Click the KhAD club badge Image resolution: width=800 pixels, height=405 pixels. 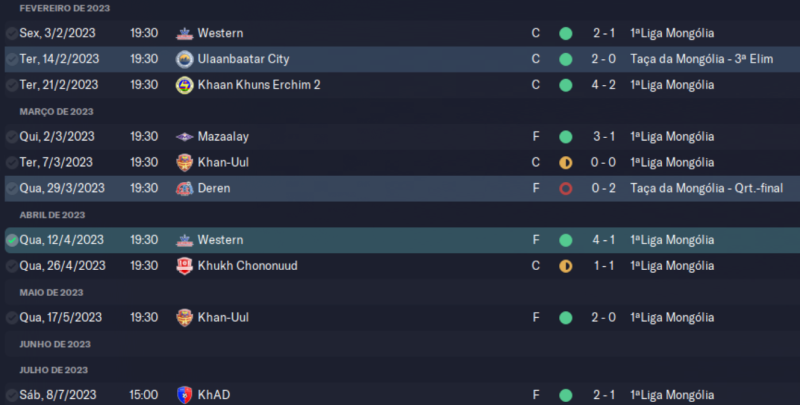tap(184, 395)
